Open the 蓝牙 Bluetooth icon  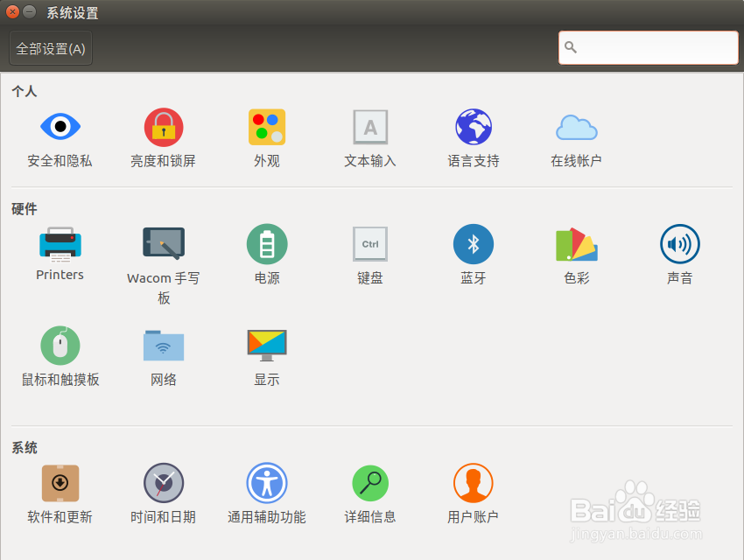(474, 244)
